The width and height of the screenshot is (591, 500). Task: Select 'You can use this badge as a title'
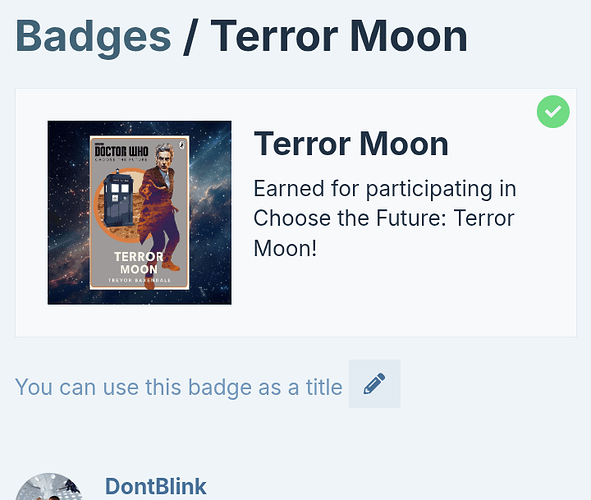(179, 387)
